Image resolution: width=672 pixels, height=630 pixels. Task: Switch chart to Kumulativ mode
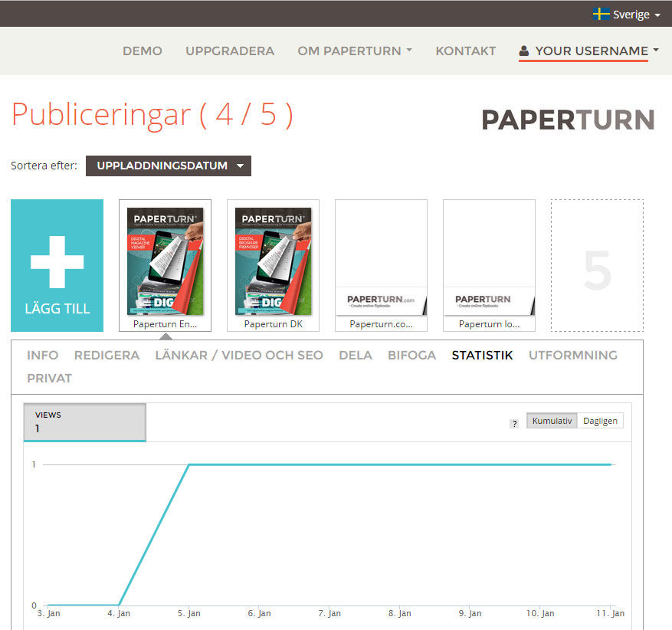[552, 421]
